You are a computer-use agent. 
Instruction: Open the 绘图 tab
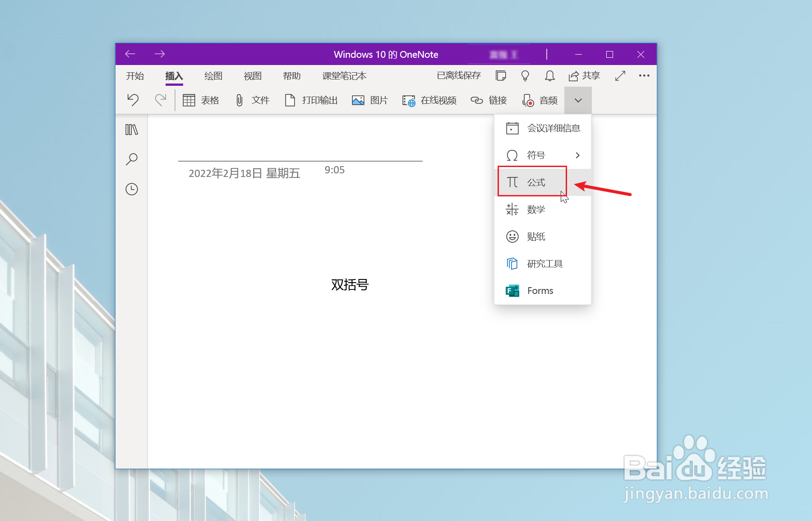click(x=213, y=76)
